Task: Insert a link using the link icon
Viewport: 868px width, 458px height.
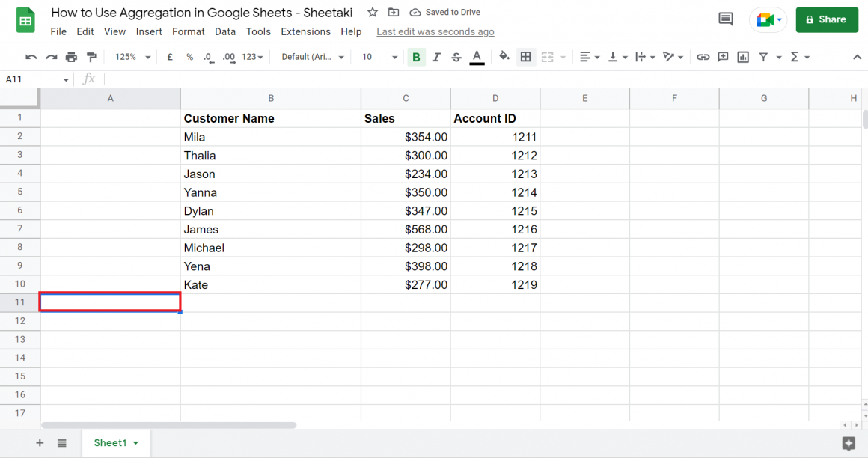Action: pyautogui.click(x=703, y=57)
